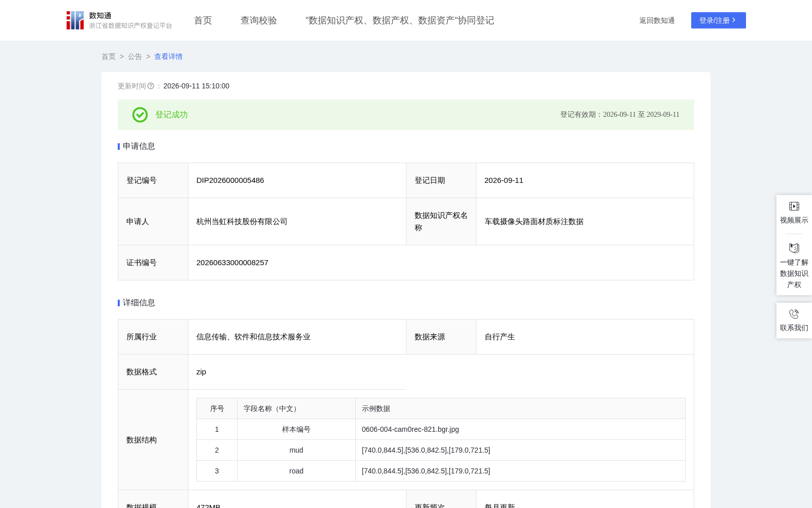Select the registration number DIP2026000005486
Image resolution: width=812 pixels, height=508 pixels.
(x=230, y=180)
